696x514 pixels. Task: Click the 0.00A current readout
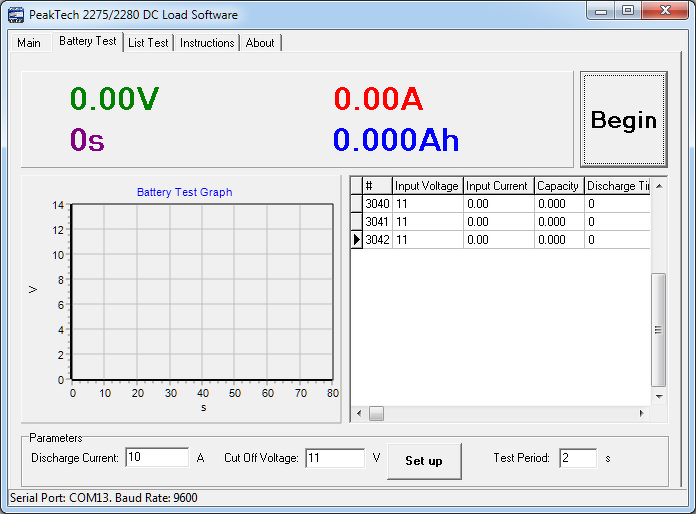pos(378,99)
